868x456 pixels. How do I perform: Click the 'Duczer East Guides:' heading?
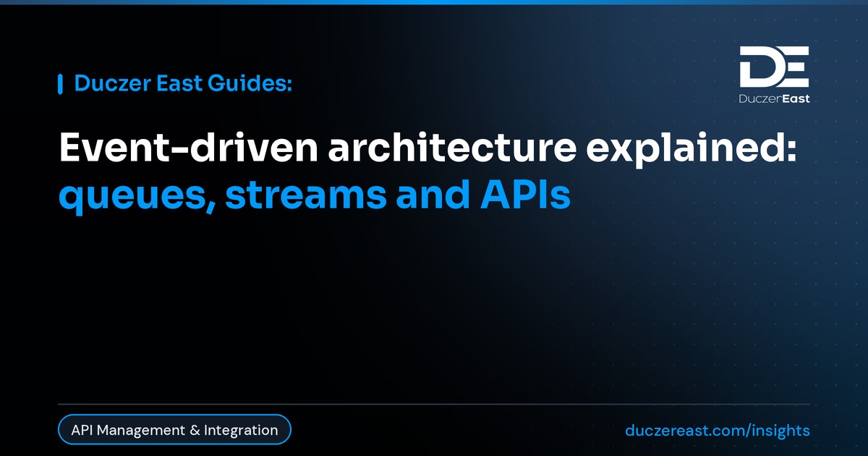[x=183, y=84]
